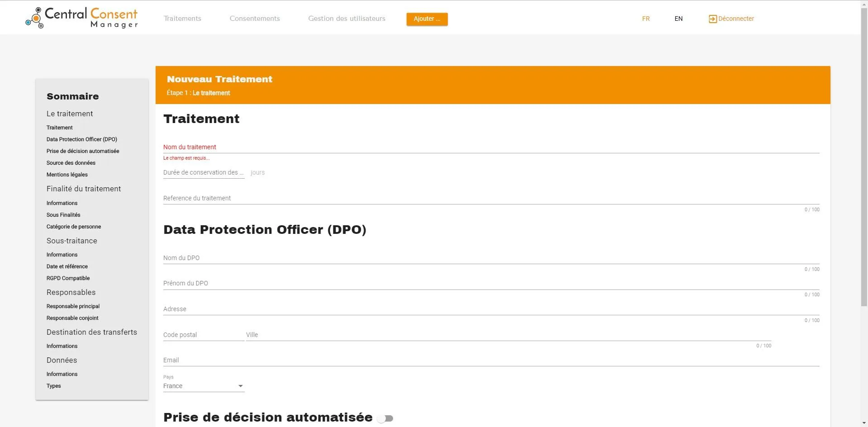Switch language to FR
868x427 pixels.
[x=646, y=19]
